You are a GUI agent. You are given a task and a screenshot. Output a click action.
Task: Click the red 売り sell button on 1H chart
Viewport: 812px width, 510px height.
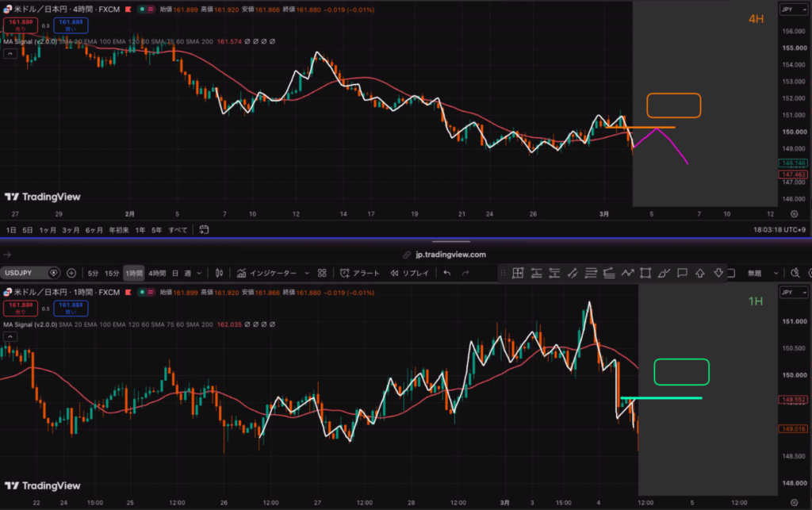click(x=21, y=308)
